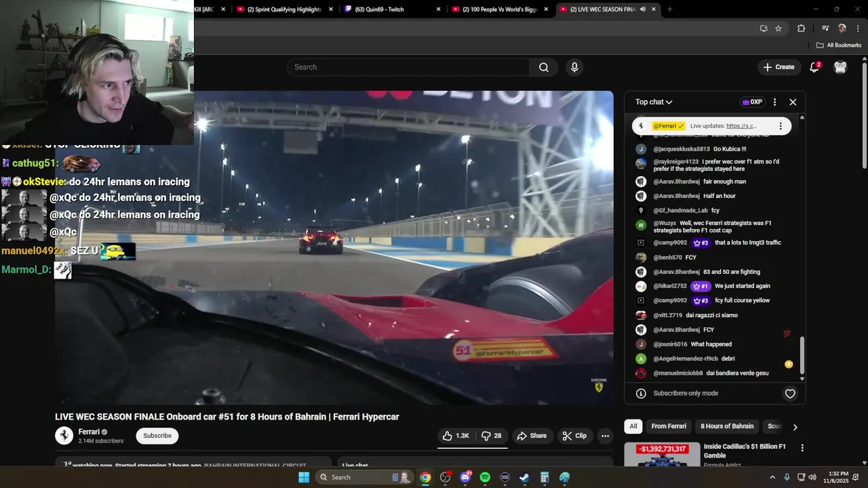Open Chrome extensions puzzle icon

click(802, 28)
